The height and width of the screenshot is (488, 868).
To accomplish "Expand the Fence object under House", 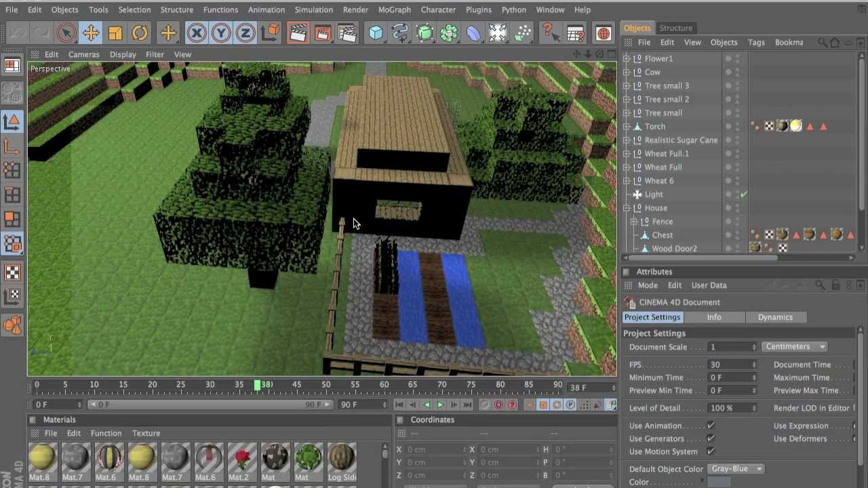I will (x=634, y=222).
